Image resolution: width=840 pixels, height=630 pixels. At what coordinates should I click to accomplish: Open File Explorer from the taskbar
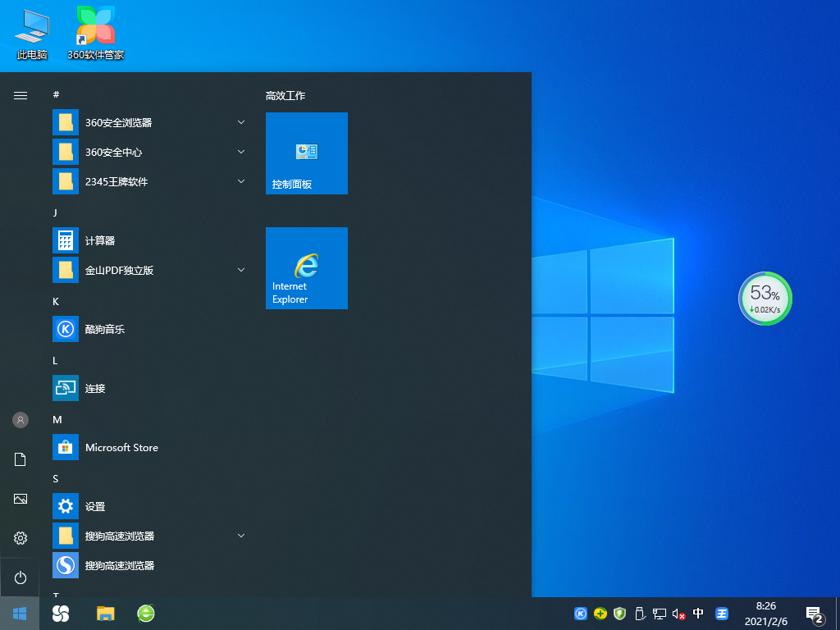click(105, 613)
